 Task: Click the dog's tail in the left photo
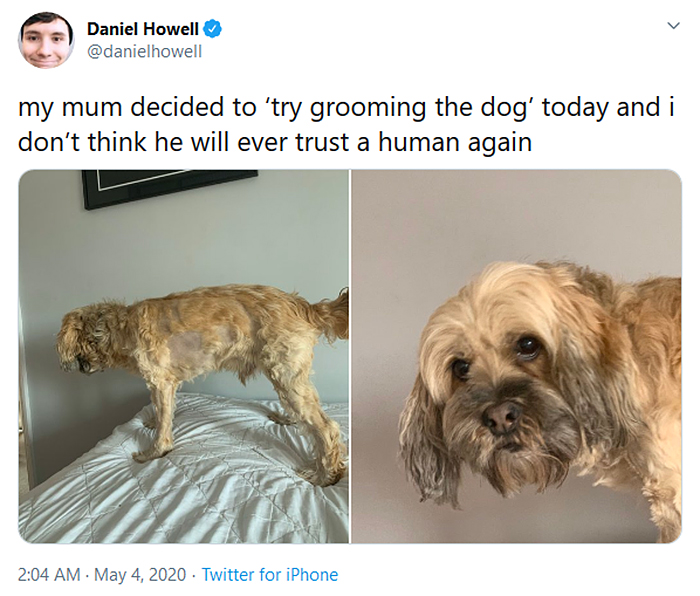pos(333,315)
